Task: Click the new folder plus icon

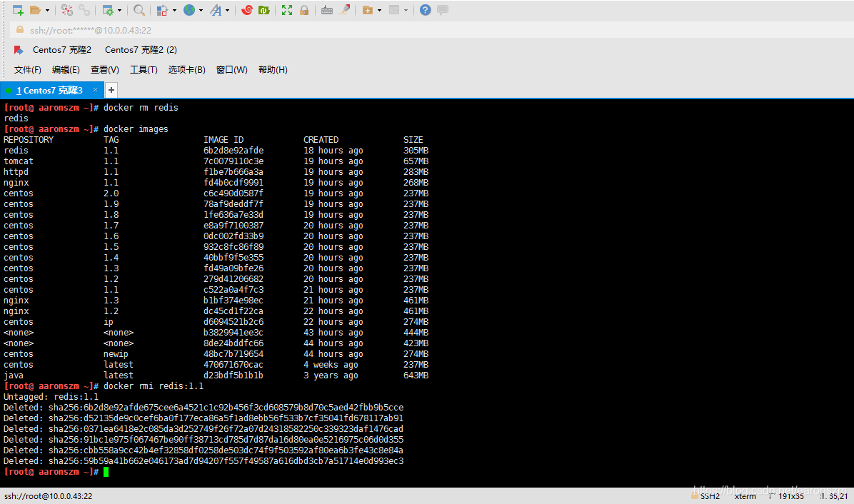Action: pos(368,10)
